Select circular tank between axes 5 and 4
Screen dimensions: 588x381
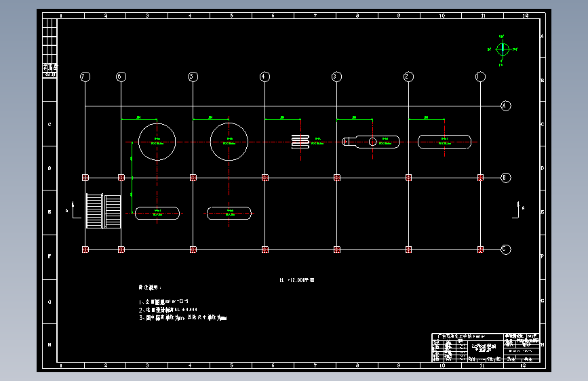[229, 142]
